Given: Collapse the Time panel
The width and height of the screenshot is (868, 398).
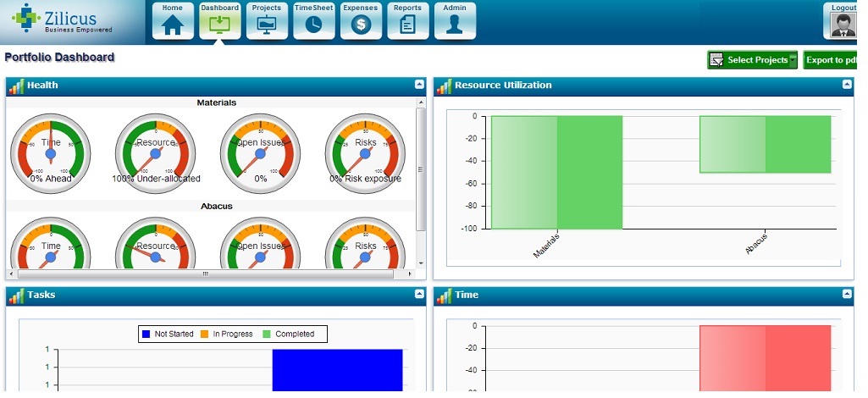Looking at the screenshot, I should point(847,294).
